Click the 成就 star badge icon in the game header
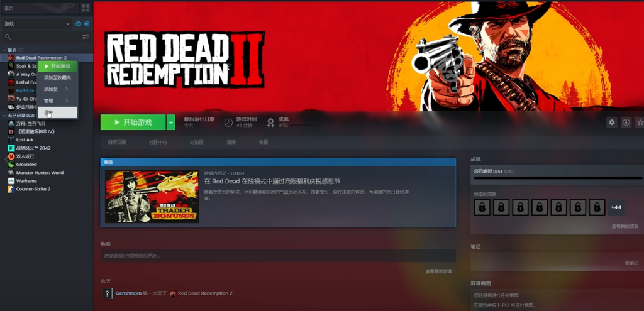 [x=270, y=123]
